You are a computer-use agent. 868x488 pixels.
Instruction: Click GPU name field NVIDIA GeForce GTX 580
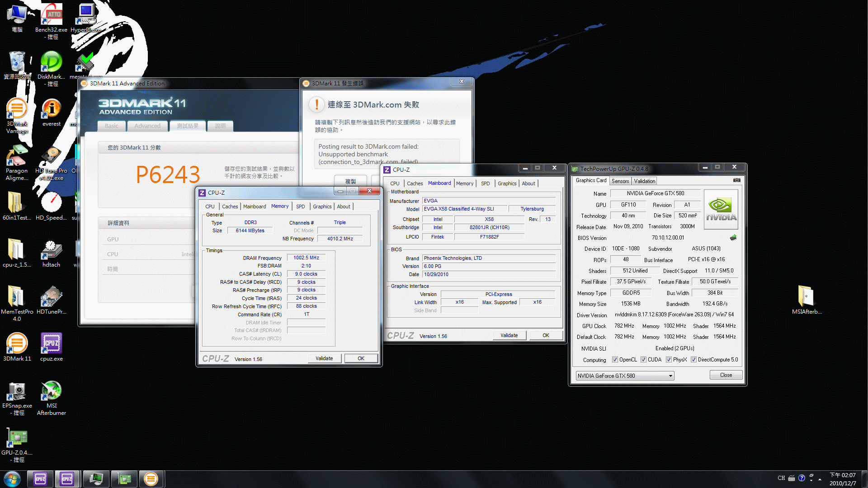point(655,193)
